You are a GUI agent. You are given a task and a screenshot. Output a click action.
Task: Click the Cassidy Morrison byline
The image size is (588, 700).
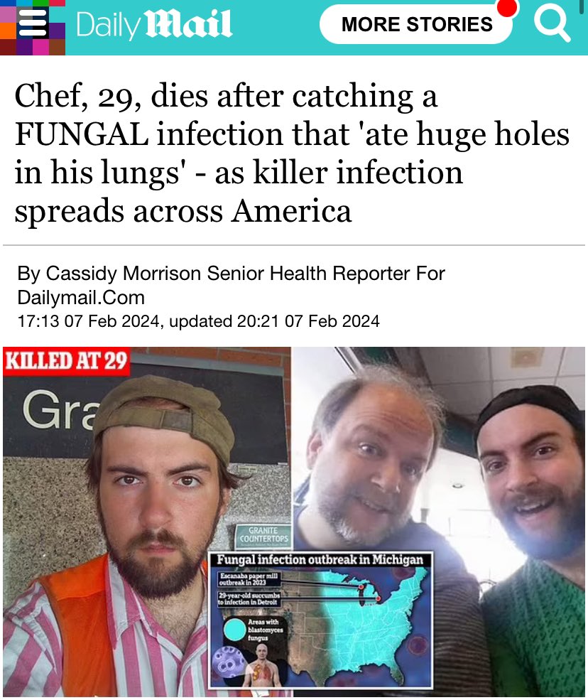pos(84,273)
